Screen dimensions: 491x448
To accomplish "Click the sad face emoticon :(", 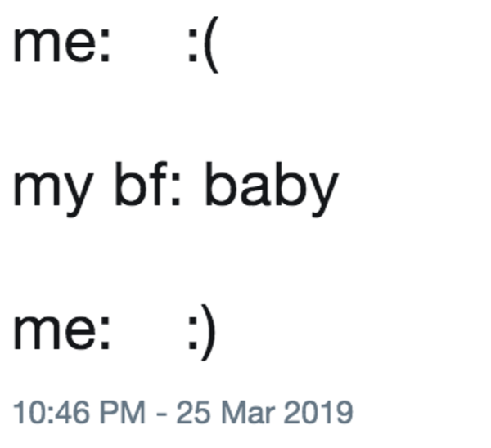I will [x=203, y=47].
